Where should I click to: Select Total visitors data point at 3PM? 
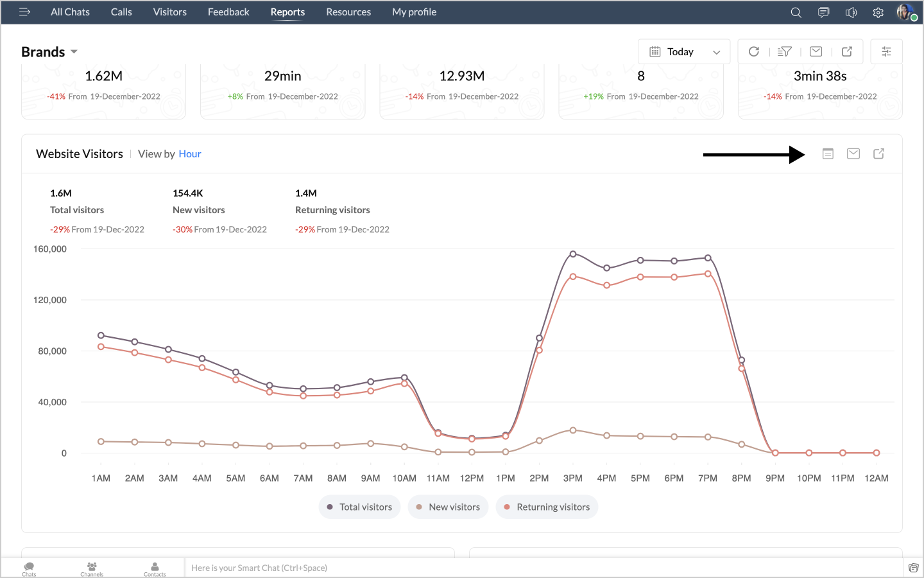[x=573, y=254]
